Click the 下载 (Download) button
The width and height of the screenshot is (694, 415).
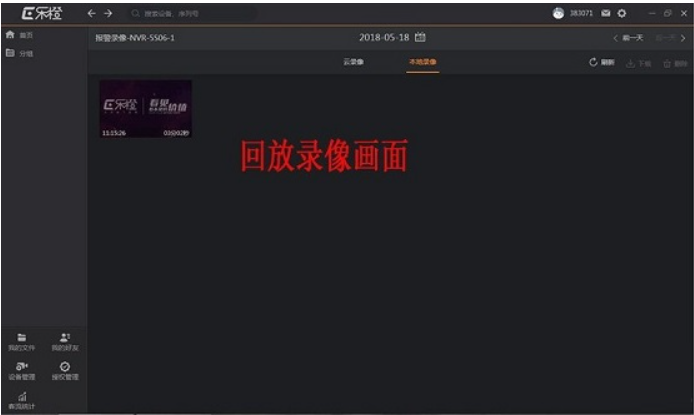(x=638, y=62)
